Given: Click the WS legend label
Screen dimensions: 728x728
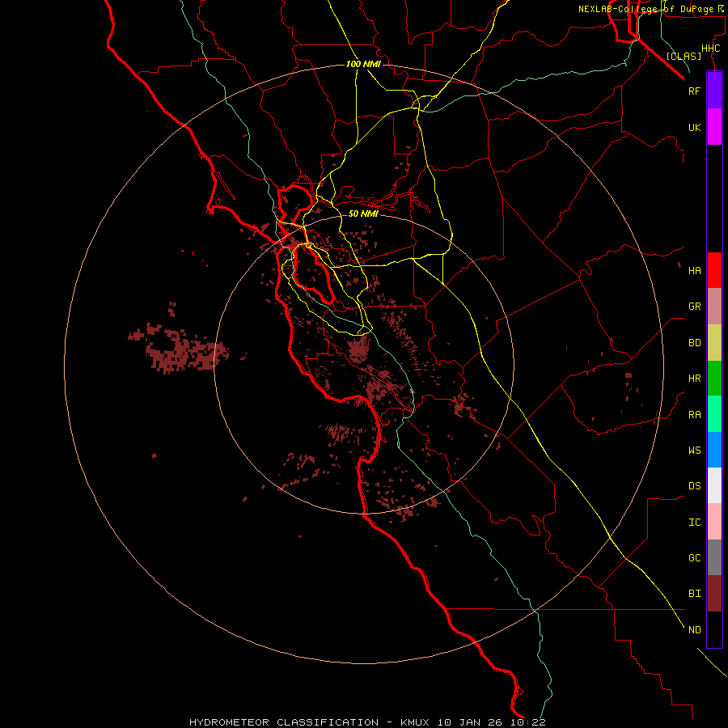Looking at the screenshot, I should click(x=694, y=451).
